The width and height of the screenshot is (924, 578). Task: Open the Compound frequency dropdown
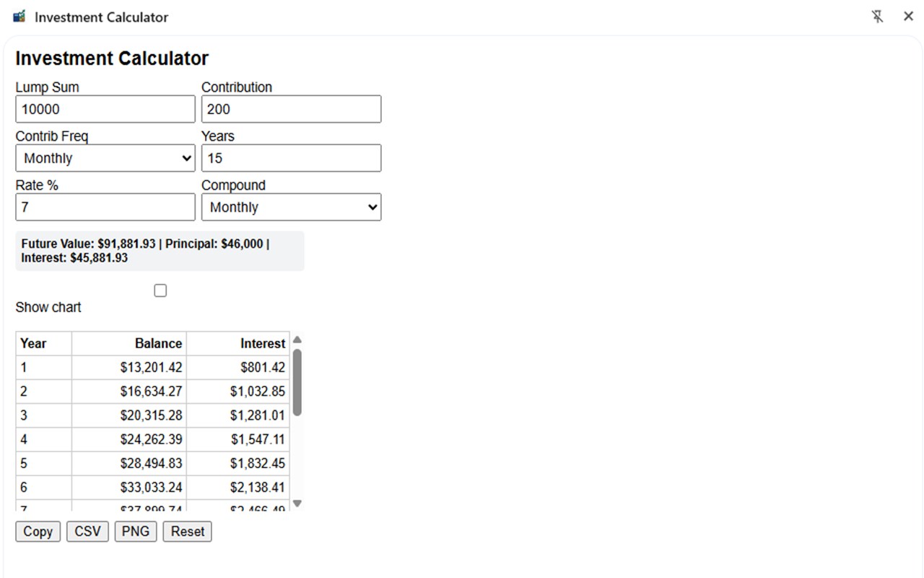click(291, 207)
